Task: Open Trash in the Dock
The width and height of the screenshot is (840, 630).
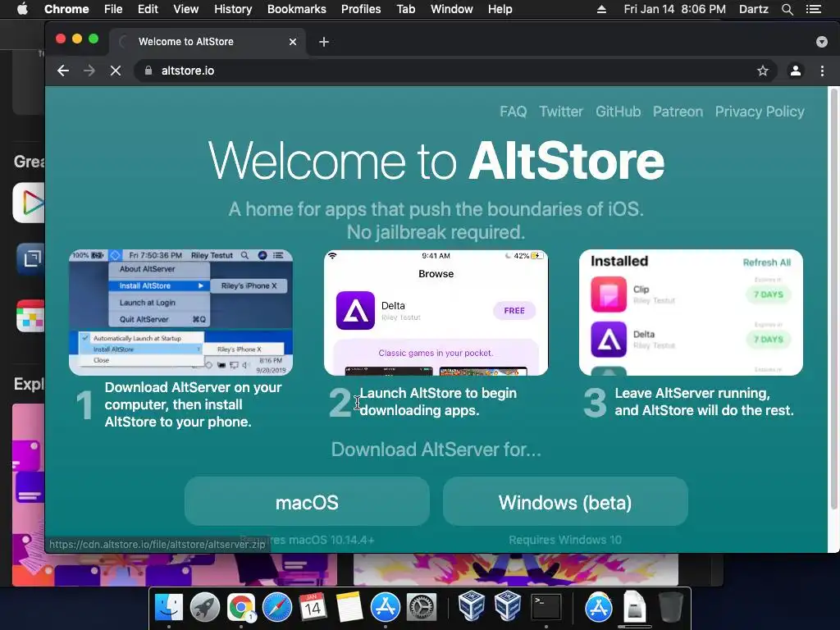Action: pyautogui.click(x=669, y=608)
